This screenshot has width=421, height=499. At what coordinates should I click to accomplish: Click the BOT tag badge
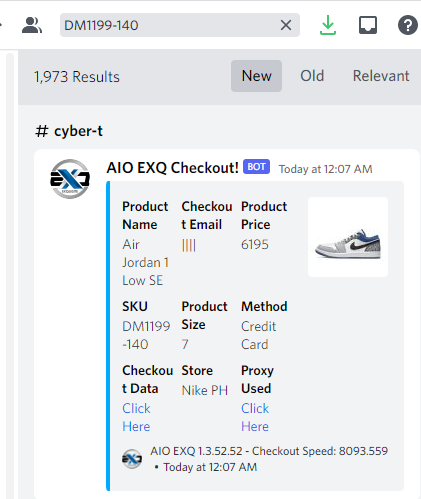point(256,167)
